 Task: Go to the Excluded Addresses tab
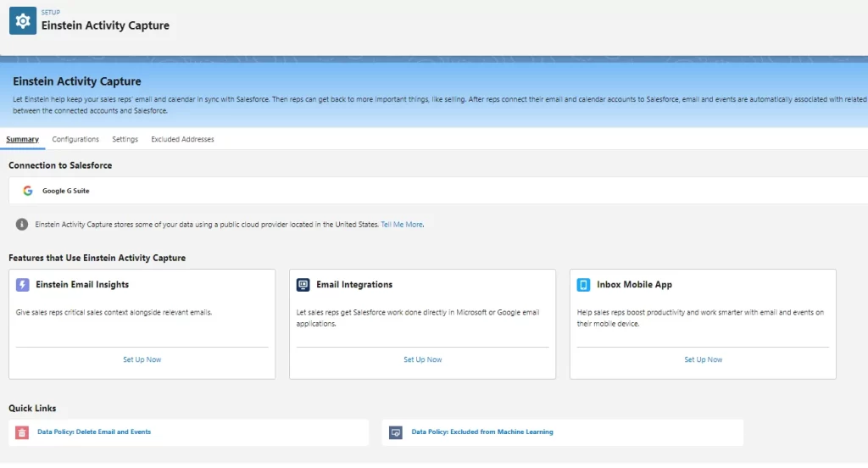[x=182, y=139]
